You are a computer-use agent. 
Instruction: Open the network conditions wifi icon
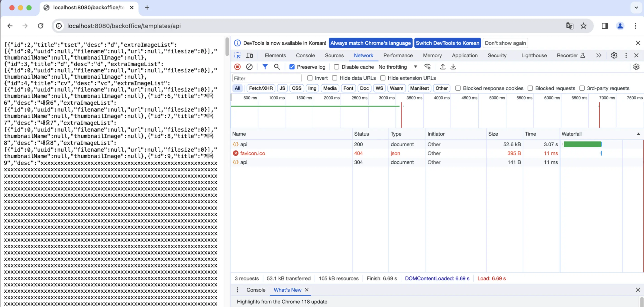click(427, 67)
